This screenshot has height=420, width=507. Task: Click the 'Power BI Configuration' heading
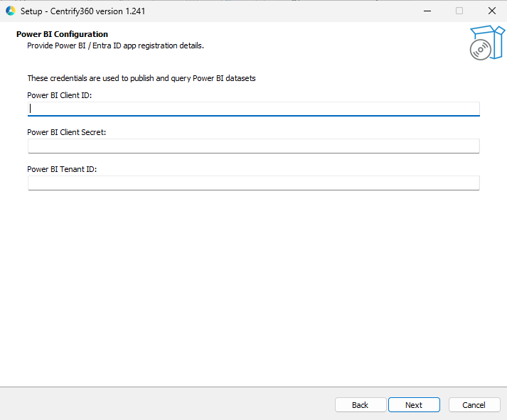(62, 34)
